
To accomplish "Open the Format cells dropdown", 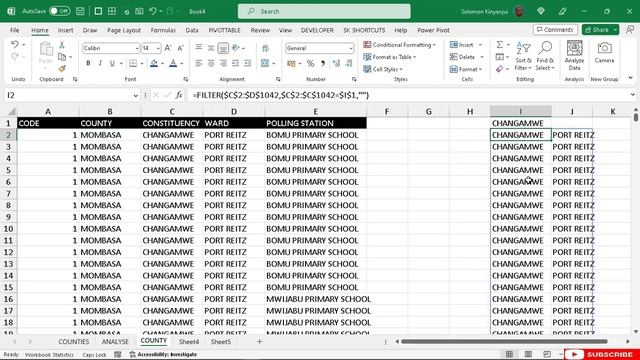I will coord(466,69).
